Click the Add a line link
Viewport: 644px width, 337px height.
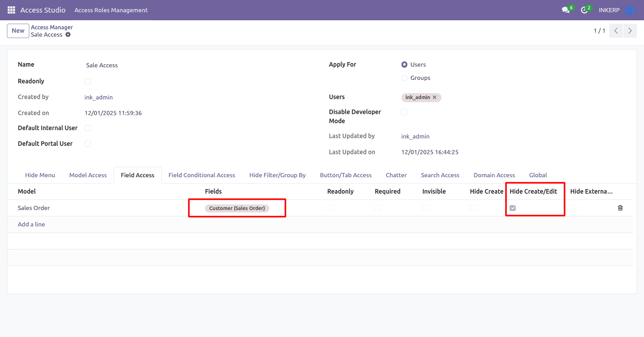31,224
